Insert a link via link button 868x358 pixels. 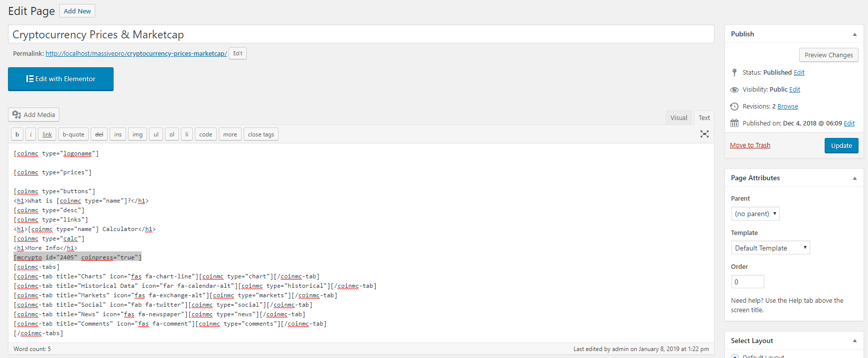(x=47, y=134)
